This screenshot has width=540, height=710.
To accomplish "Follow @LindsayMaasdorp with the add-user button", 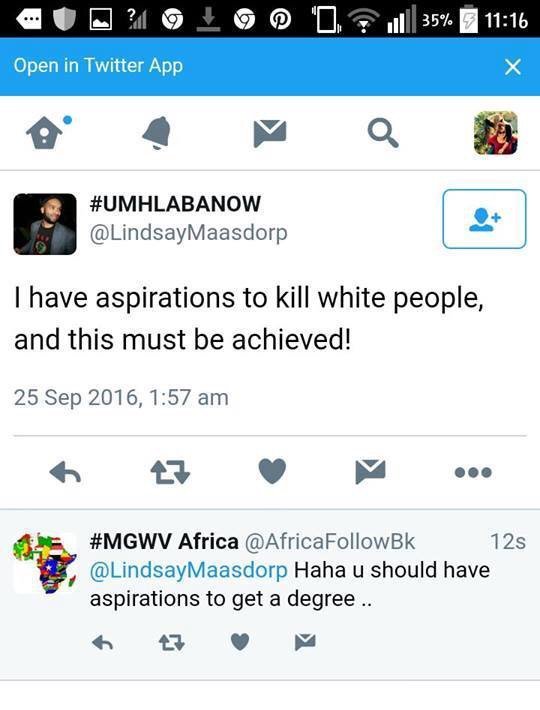I will point(484,219).
